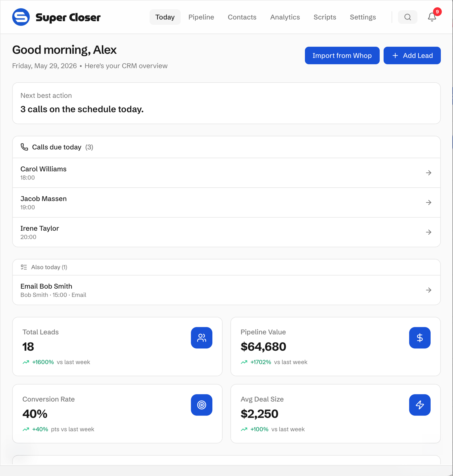Open Carol Williams call via arrow

[429, 173]
